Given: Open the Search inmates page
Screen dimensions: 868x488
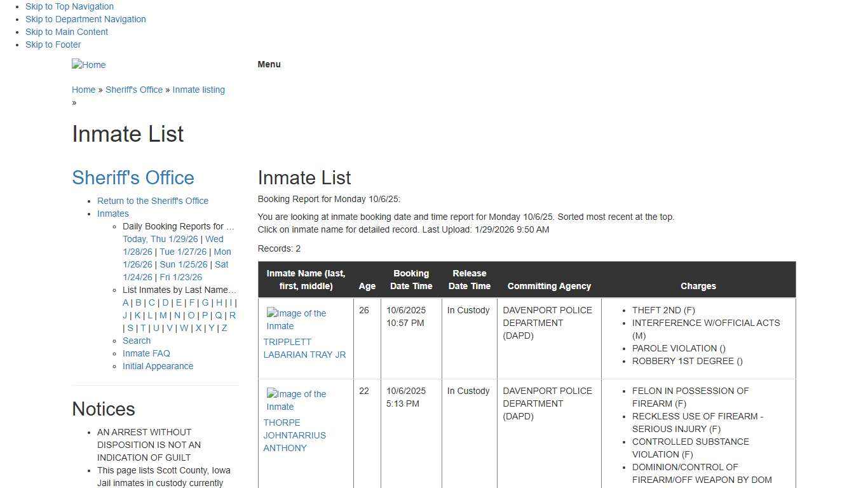Looking at the screenshot, I should [137, 341].
